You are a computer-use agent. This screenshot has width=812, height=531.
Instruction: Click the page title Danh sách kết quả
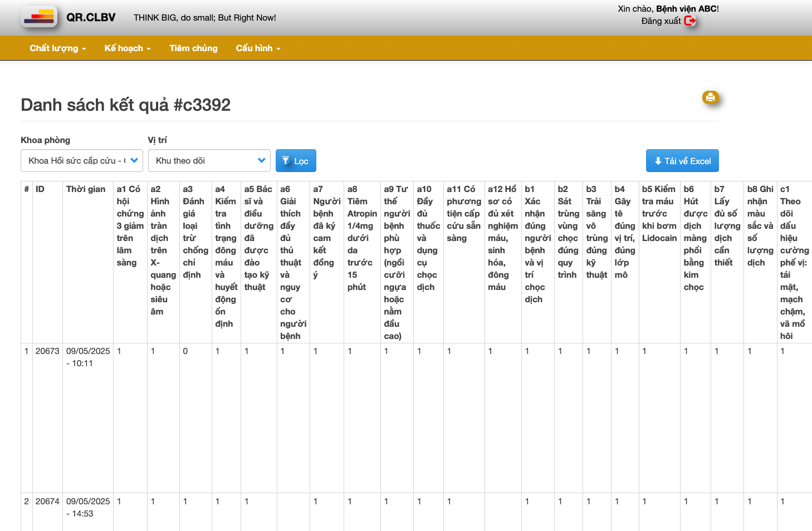(x=125, y=105)
